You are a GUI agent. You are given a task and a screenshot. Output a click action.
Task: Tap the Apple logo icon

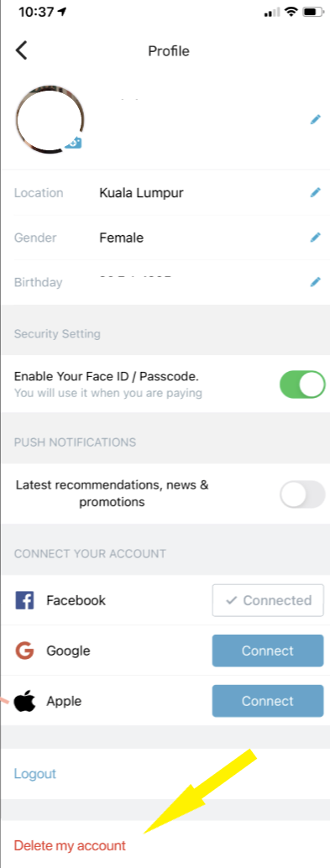point(24,701)
